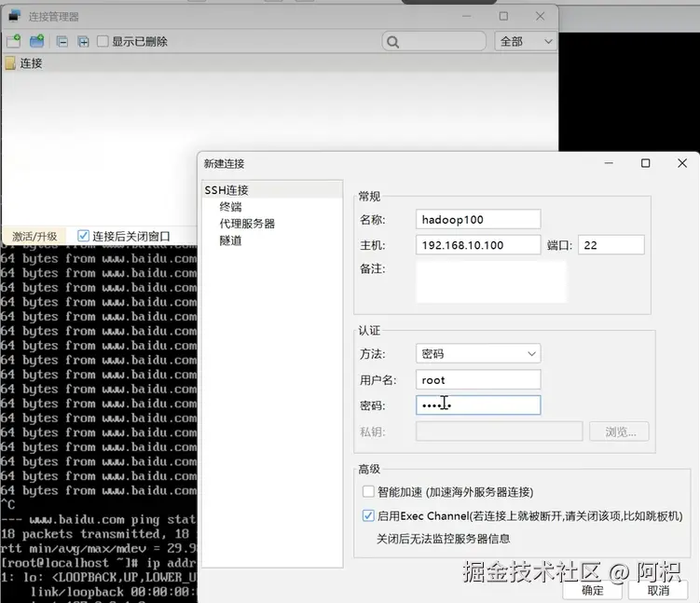This screenshot has height=603, width=700.
Task: Open the 方法 authentication method dropdown
Action: pyautogui.click(x=478, y=353)
